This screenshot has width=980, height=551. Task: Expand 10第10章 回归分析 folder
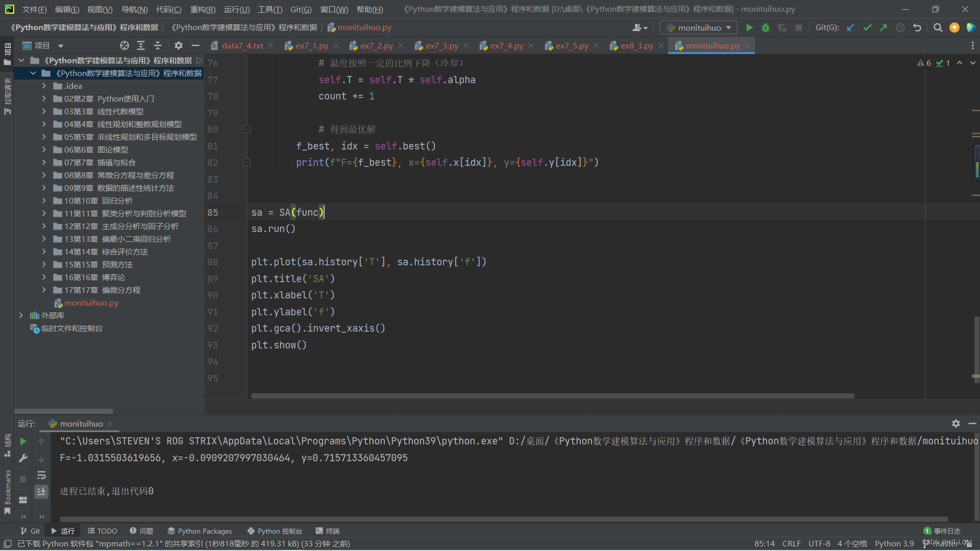click(x=44, y=201)
